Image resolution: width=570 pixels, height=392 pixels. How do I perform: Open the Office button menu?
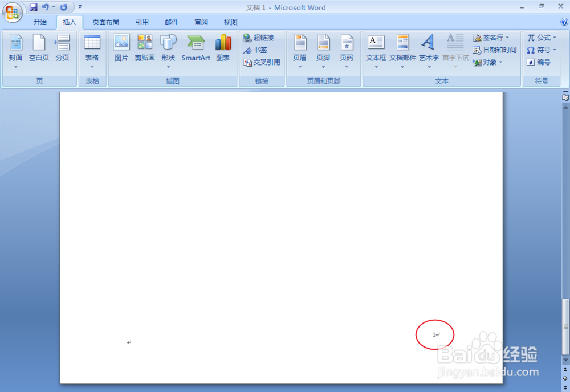[13, 12]
